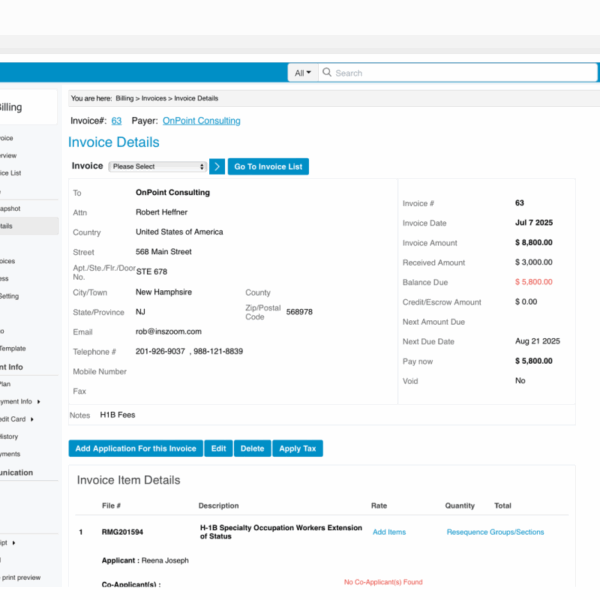The height and width of the screenshot is (600, 600).
Task: Expand the Credit Card sidebar submenu
Action: tap(32, 419)
